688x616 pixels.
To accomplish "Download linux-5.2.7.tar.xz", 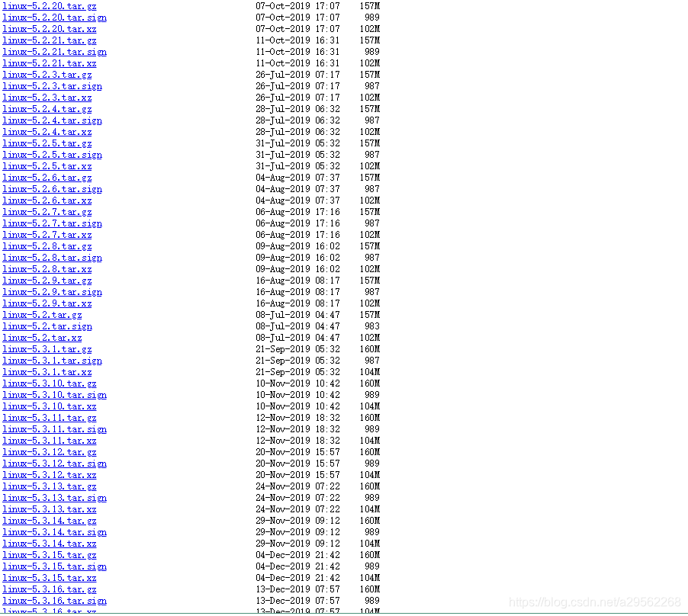I will pos(47,235).
